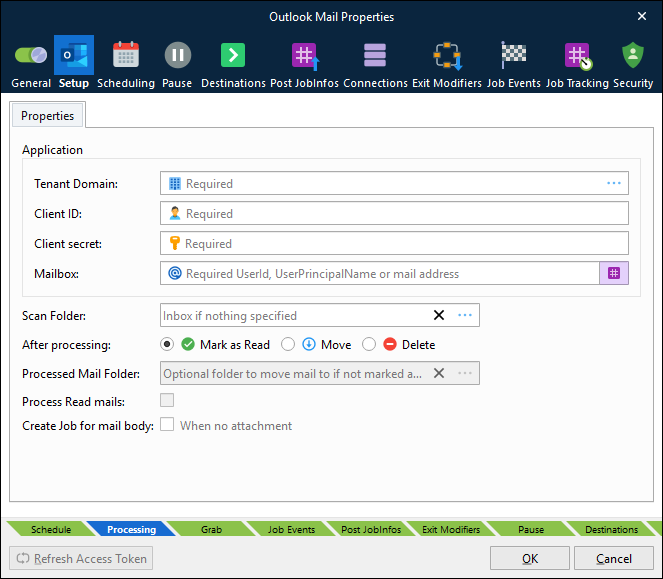Click the Create Job for mail body label
Image resolution: width=663 pixels, height=579 pixels.
pyautogui.click(x=88, y=425)
